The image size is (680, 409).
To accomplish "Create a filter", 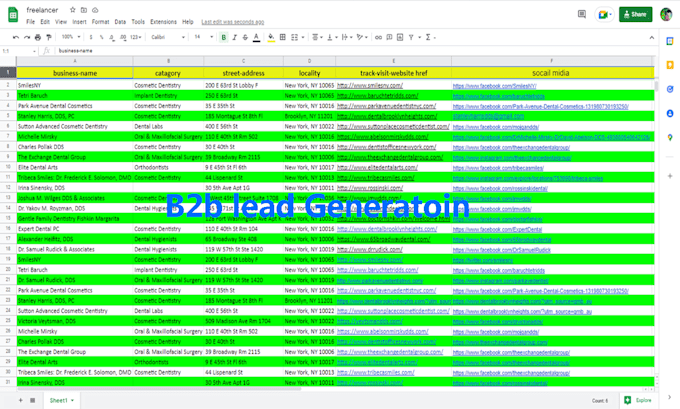I will click(x=411, y=37).
